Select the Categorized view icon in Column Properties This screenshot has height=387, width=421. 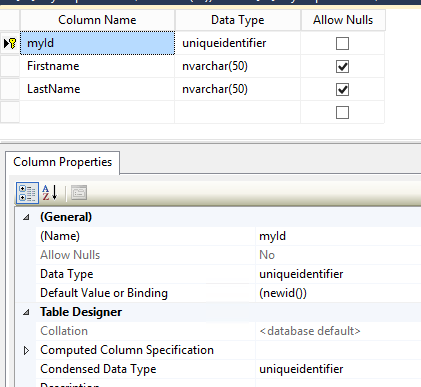click(x=27, y=193)
